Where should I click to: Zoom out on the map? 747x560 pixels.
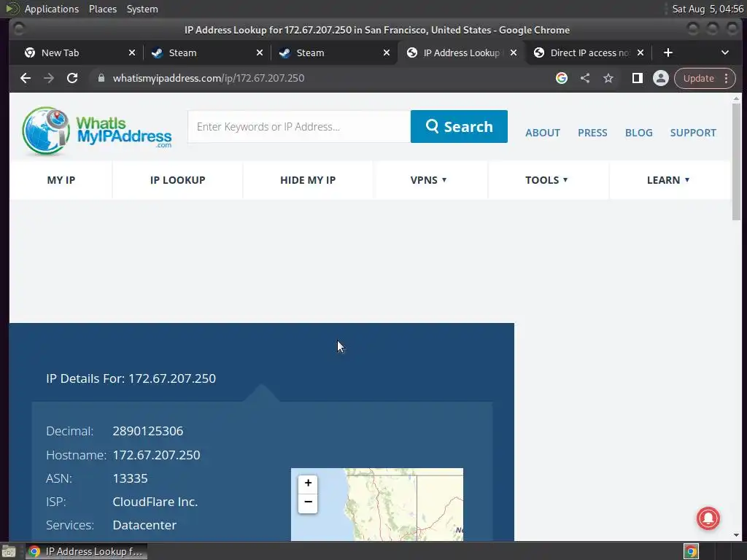(309, 502)
